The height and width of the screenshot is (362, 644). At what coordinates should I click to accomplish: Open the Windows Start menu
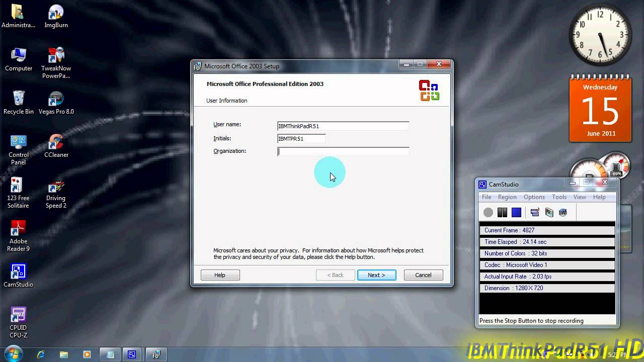pos(13,354)
